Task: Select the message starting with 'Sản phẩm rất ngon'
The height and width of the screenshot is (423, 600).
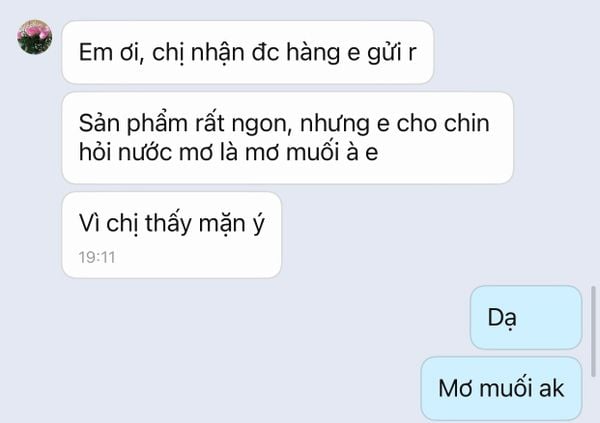Action: pos(287,138)
